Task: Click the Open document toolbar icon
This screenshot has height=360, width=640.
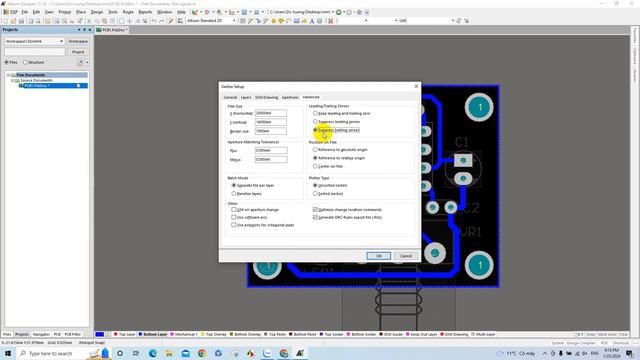Action: coord(13,21)
